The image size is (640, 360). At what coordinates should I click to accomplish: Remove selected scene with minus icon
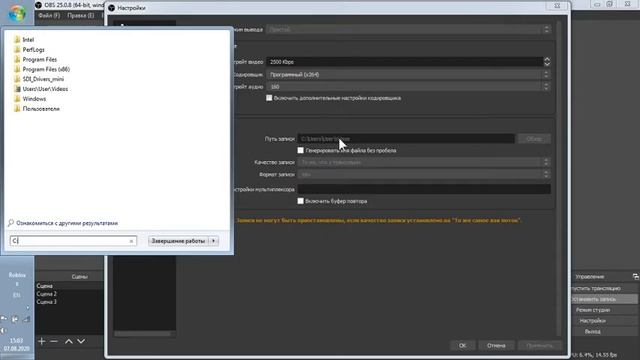coord(54,341)
